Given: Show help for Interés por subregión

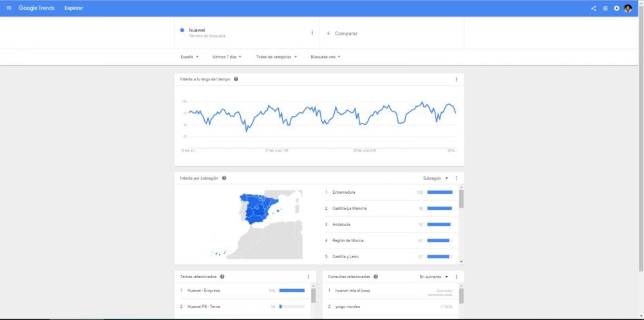Looking at the screenshot, I should pos(224,178).
